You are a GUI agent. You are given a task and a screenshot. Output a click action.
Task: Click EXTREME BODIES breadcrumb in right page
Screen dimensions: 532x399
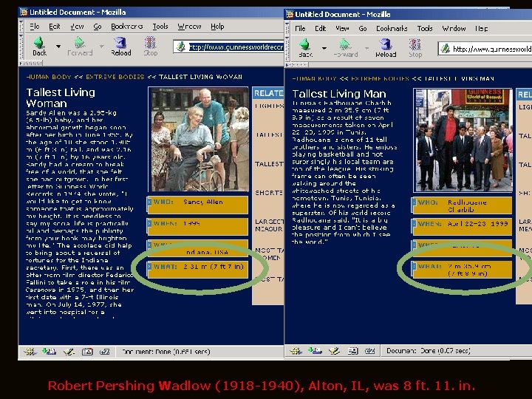point(380,79)
